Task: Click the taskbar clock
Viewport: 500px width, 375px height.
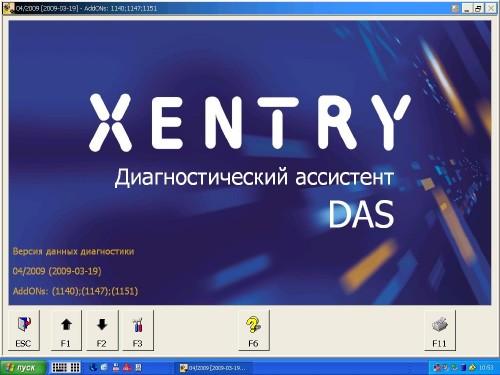Action: click(x=486, y=368)
